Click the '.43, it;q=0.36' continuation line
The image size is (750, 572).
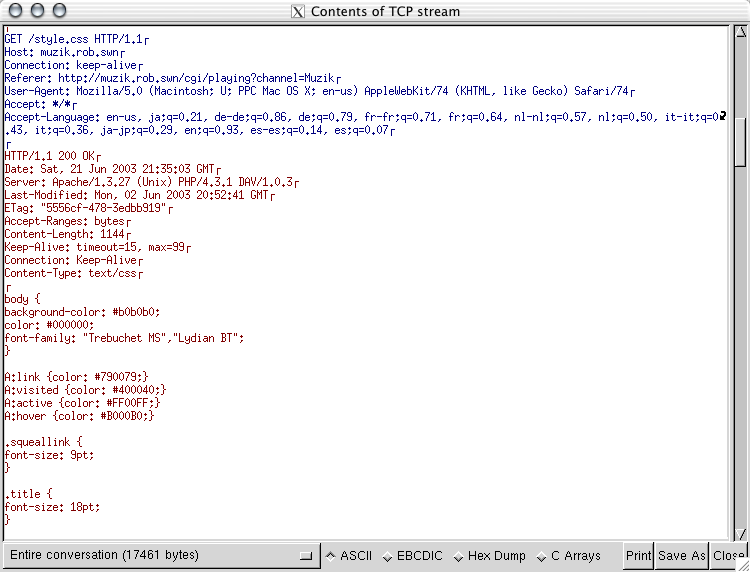click(x=199, y=130)
